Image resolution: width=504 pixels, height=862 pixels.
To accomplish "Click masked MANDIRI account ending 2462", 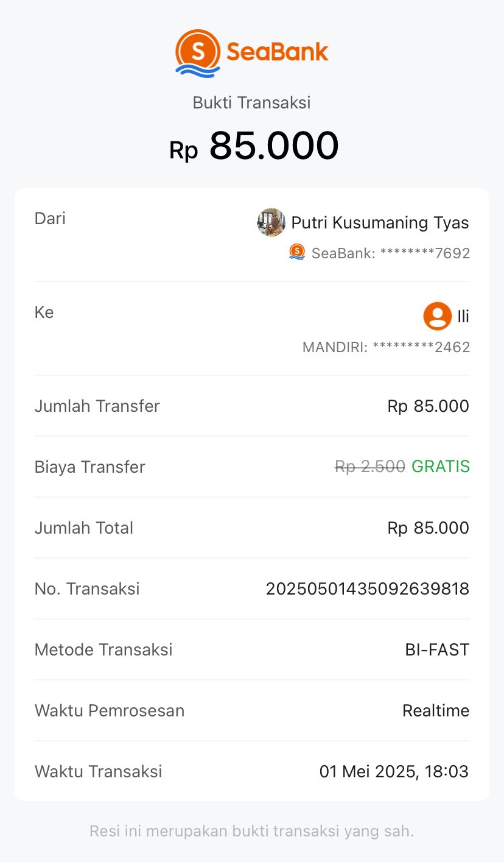I will point(386,347).
